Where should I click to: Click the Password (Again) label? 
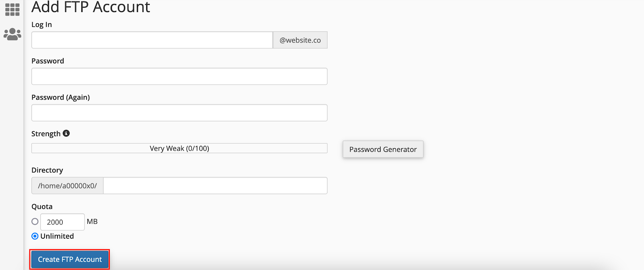[x=60, y=98]
